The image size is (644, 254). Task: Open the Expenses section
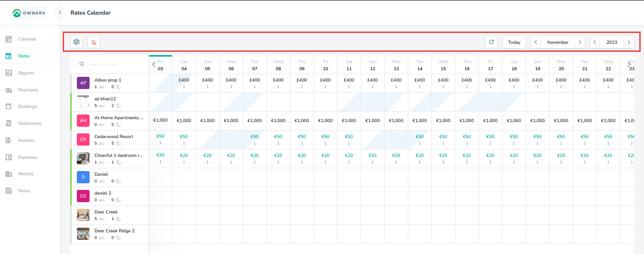pos(28,157)
